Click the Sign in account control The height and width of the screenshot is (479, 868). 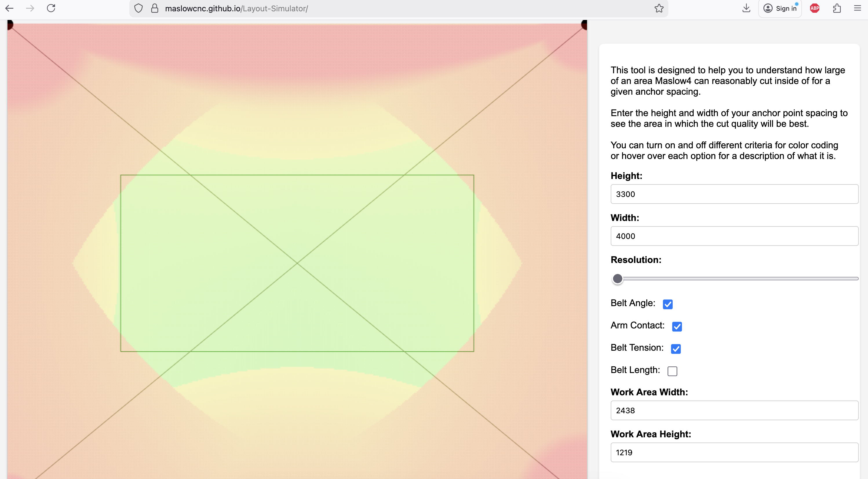pyautogui.click(x=780, y=8)
